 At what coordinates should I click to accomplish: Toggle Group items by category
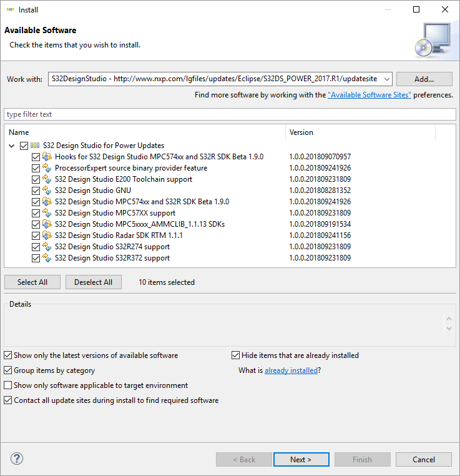[8, 370]
